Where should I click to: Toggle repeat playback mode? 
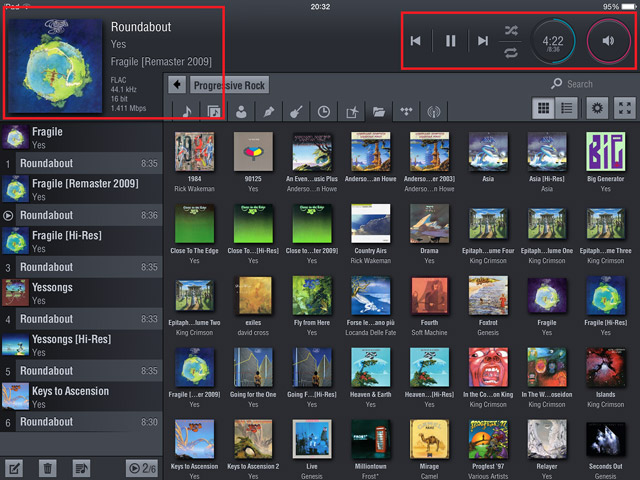tap(510, 53)
